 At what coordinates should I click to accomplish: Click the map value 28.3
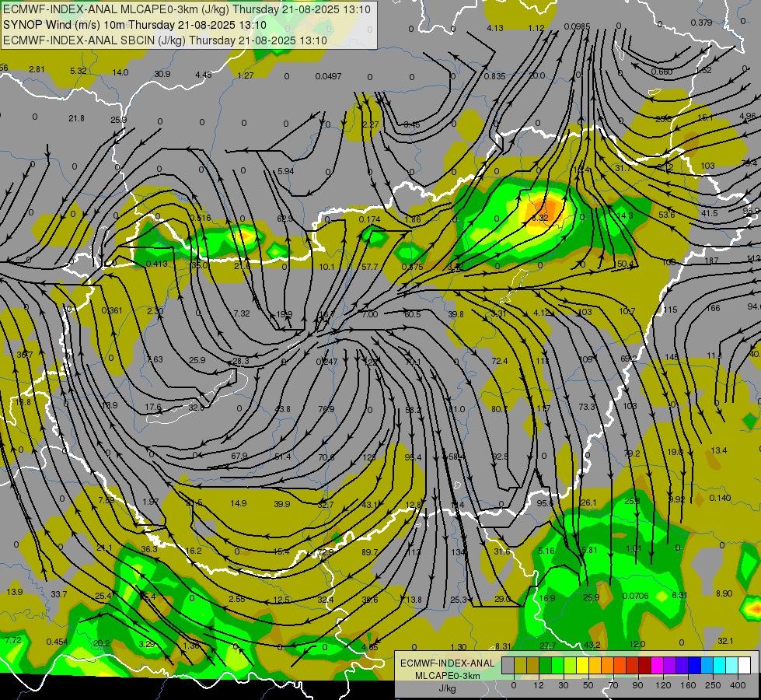241,361
